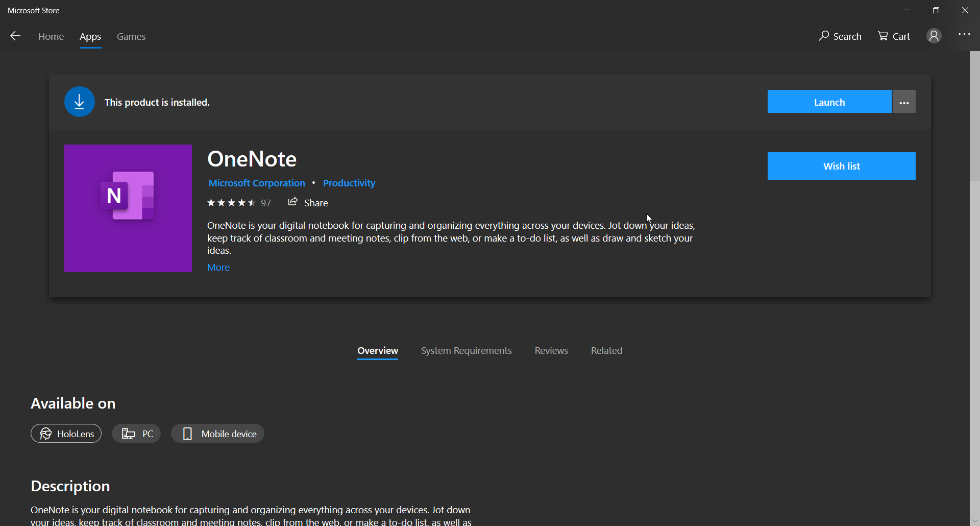980x526 pixels.
Task: Open the Related tab
Action: pos(607,350)
